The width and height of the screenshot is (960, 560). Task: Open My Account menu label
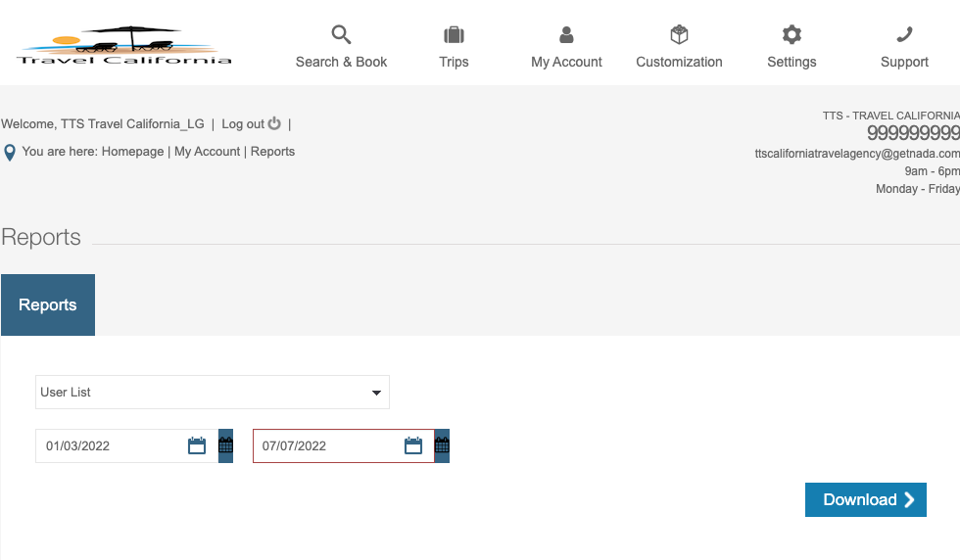click(x=566, y=62)
